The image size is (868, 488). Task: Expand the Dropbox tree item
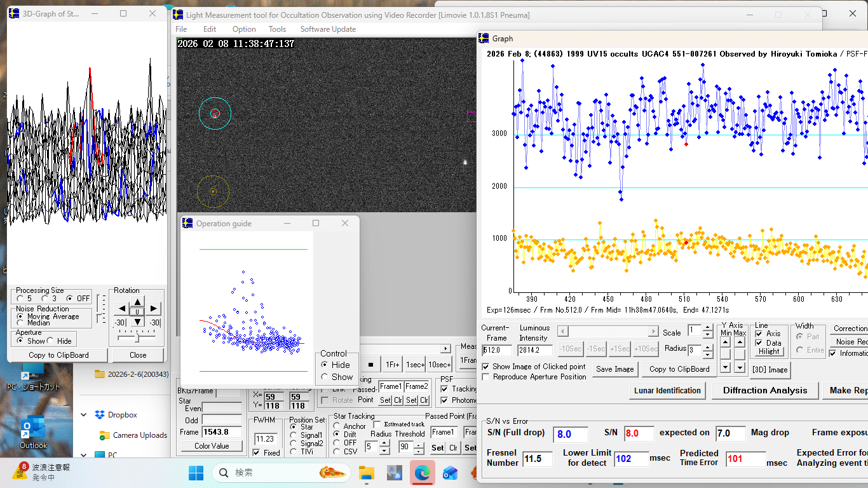[x=84, y=415]
